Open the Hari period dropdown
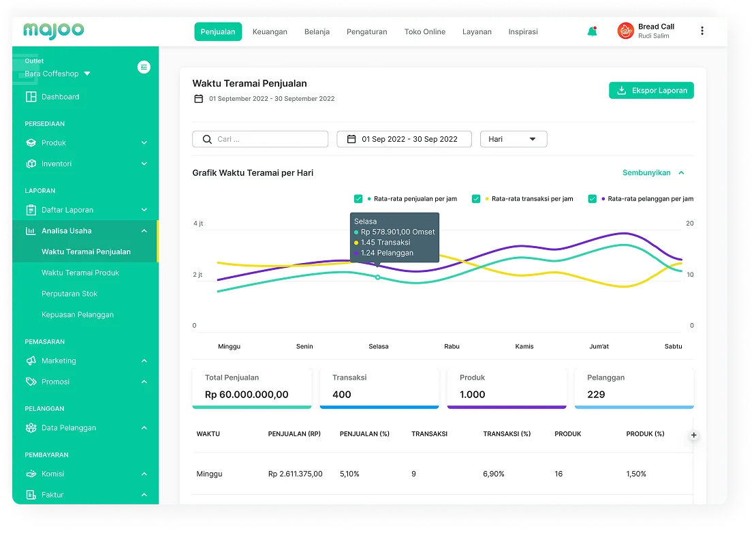This screenshot has width=756, height=533. pyautogui.click(x=514, y=139)
